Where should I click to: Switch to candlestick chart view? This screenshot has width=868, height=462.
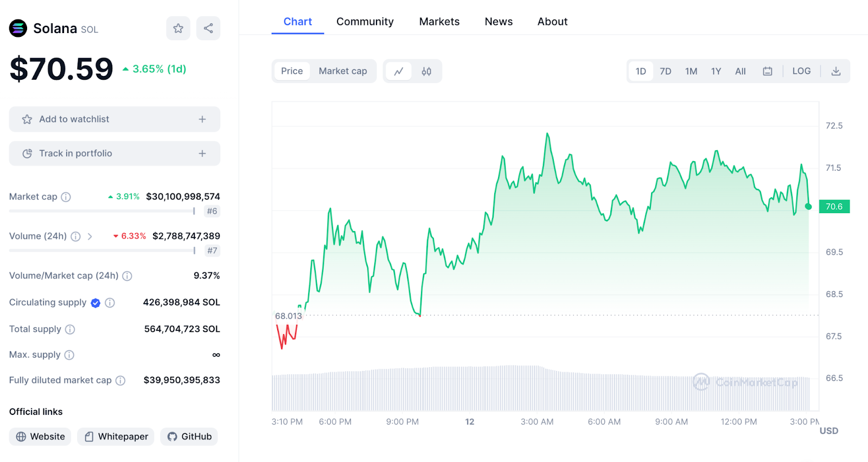tap(426, 72)
